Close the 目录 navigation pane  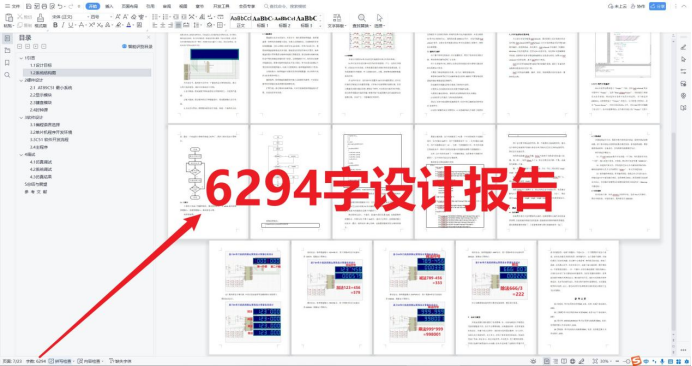click(148, 38)
